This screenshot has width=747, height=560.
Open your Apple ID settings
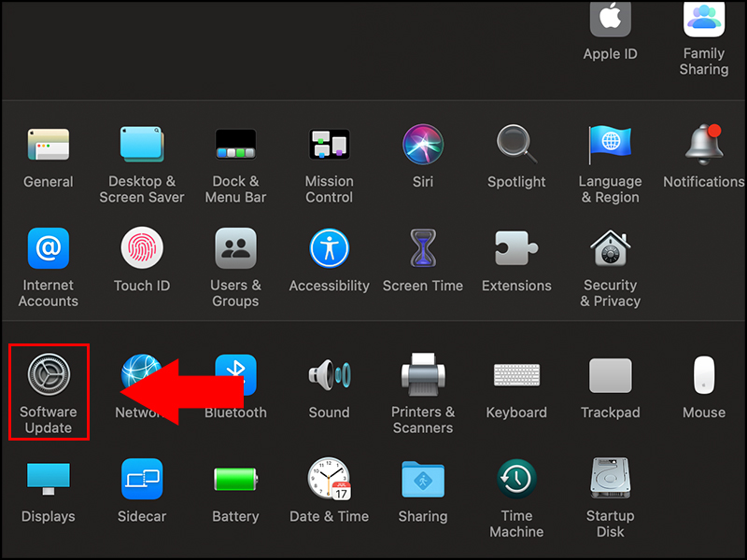tap(610, 19)
